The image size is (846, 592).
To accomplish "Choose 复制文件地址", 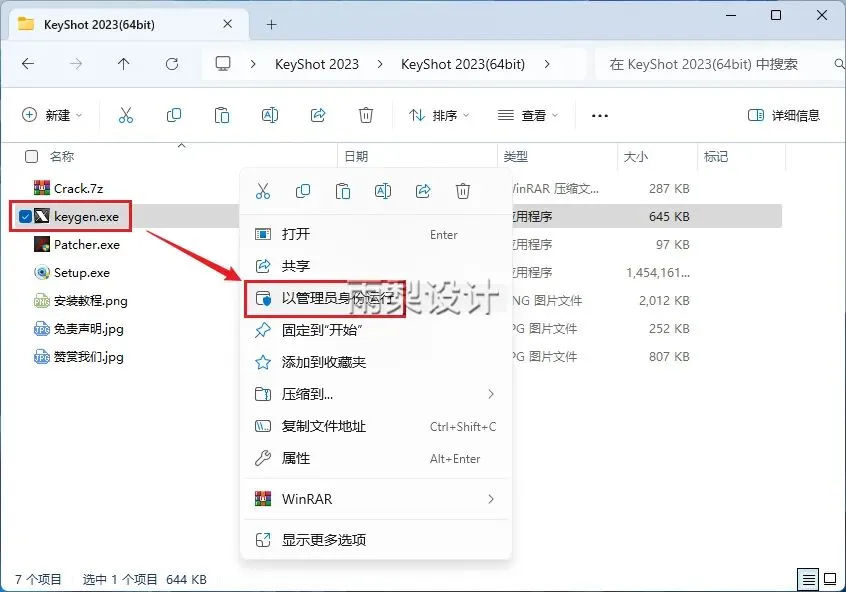I will click(376, 426).
